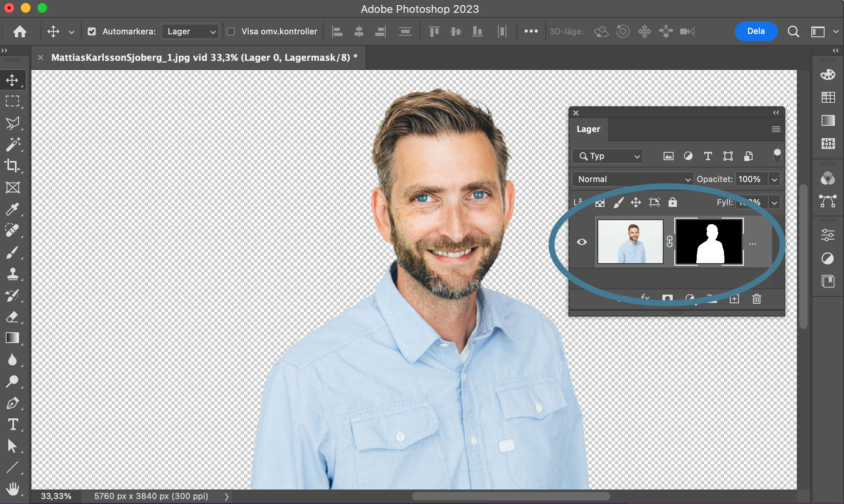Open the Swatches panel icon
Screen dimensions: 844x504
(828, 98)
